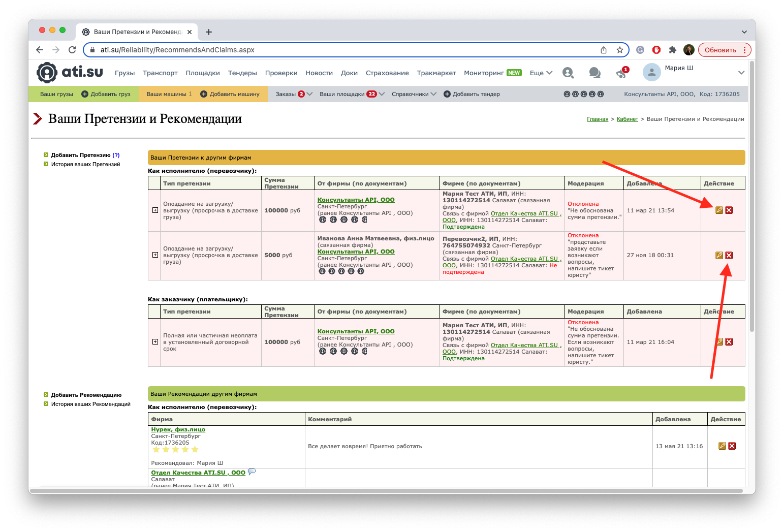Click the share icon in address bar
The height and width of the screenshot is (532, 784).
tap(604, 50)
